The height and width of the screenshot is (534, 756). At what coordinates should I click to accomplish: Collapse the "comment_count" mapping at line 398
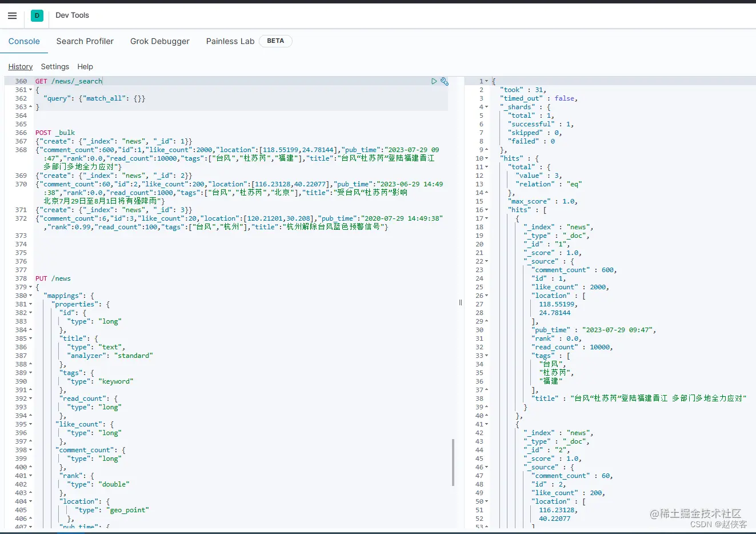click(x=31, y=450)
